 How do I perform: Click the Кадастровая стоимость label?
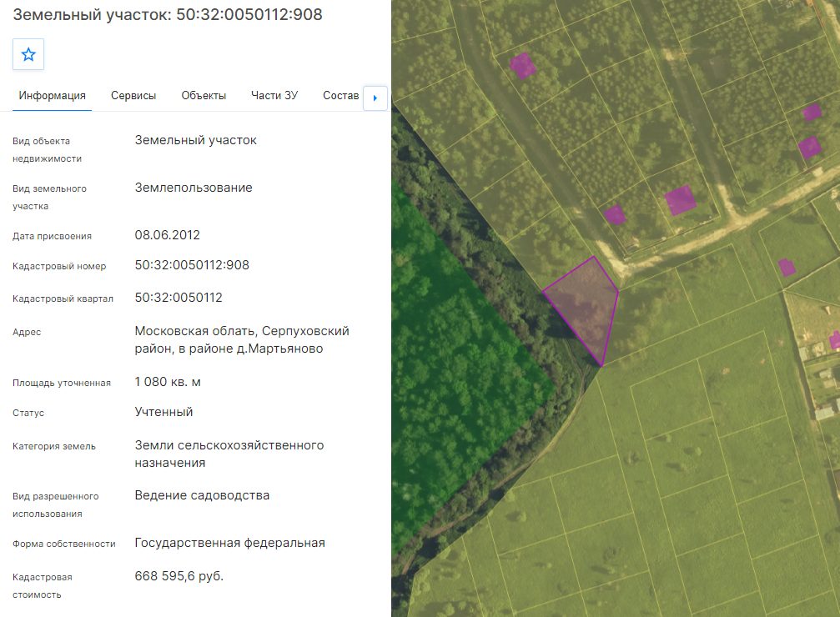coord(43,586)
